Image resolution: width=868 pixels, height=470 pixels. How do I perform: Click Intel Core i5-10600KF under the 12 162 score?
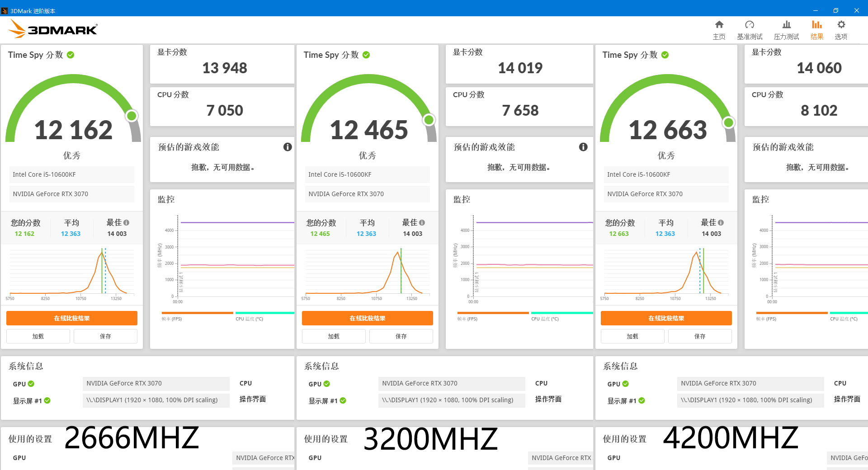[x=72, y=174]
